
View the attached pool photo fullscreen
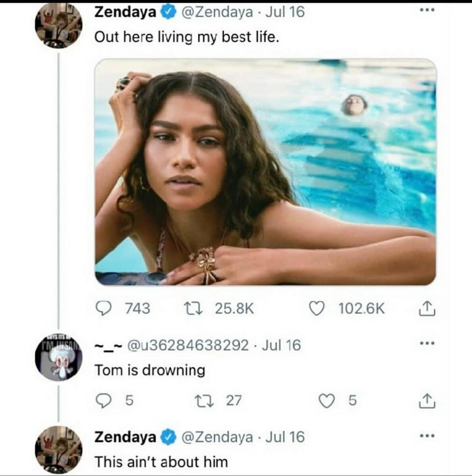point(265,172)
